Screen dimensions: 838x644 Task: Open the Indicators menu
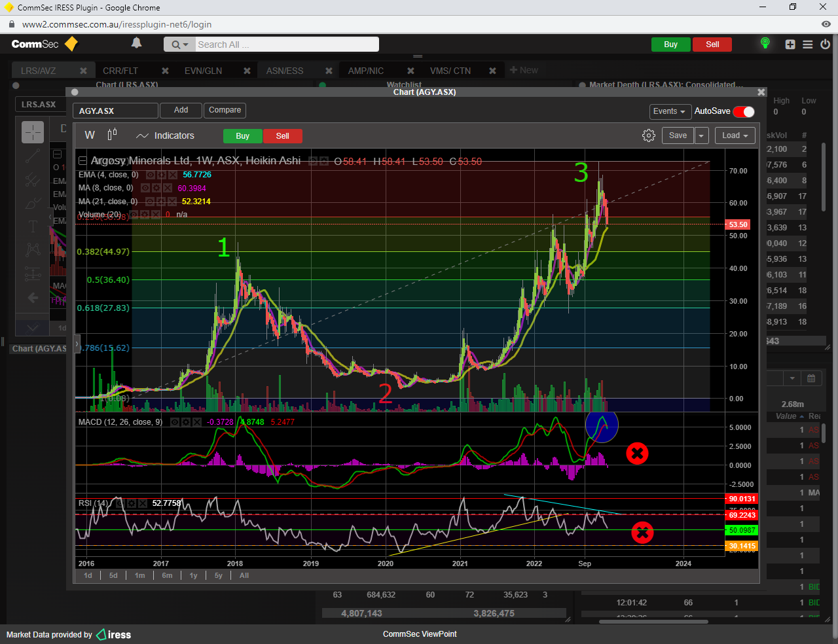(165, 135)
